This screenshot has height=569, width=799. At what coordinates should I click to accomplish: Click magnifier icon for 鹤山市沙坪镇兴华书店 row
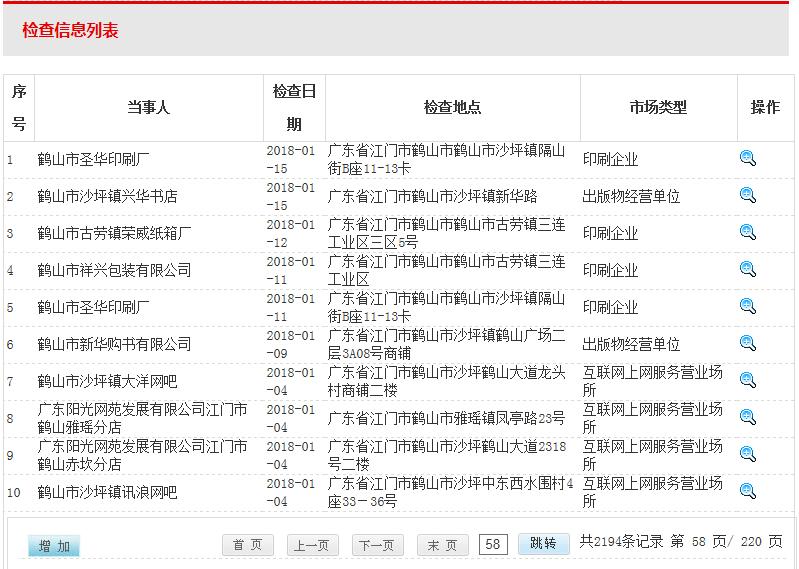(747, 195)
